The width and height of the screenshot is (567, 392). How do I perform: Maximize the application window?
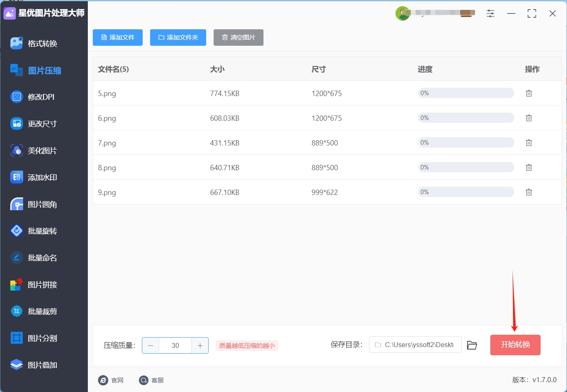click(x=532, y=14)
